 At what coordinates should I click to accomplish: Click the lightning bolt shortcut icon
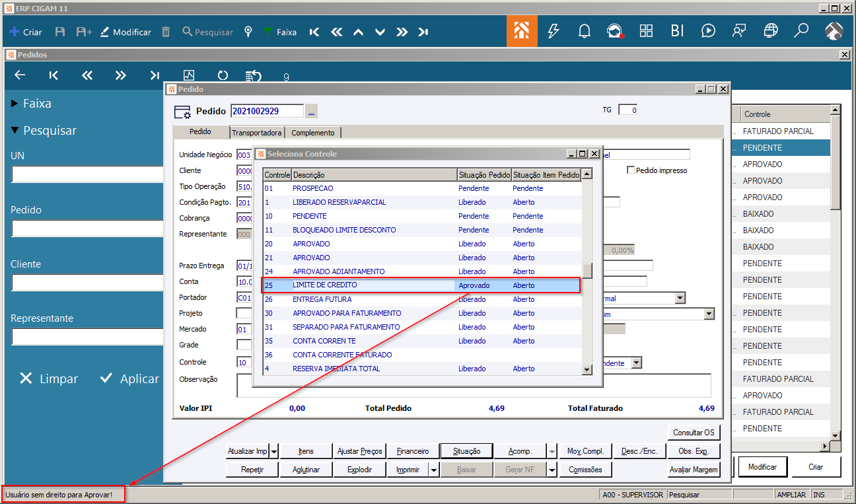[x=553, y=31]
